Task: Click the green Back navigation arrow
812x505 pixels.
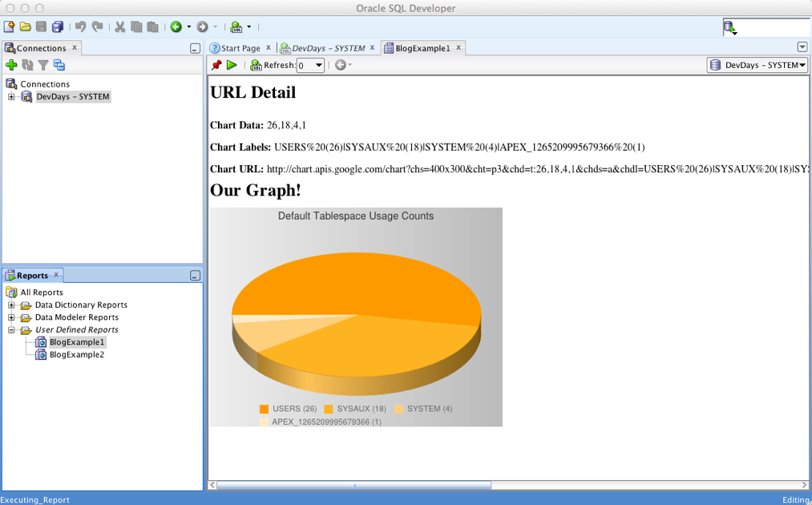Action: [176, 27]
